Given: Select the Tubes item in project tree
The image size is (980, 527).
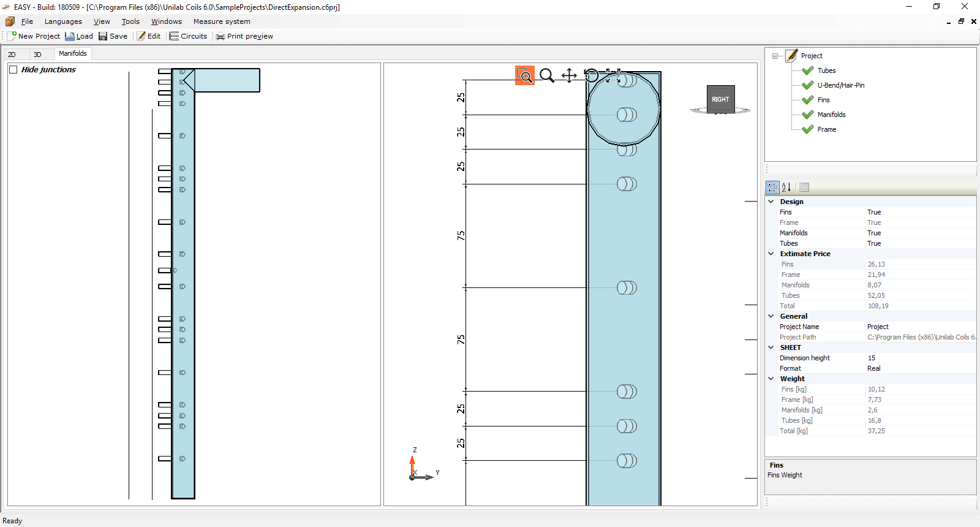Looking at the screenshot, I should click(826, 70).
